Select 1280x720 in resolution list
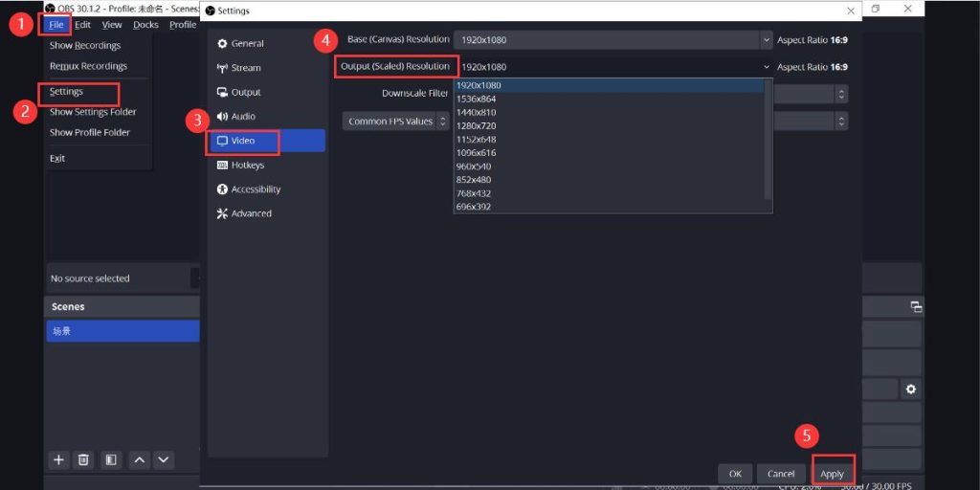The width and height of the screenshot is (980, 490). pos(609,126)
